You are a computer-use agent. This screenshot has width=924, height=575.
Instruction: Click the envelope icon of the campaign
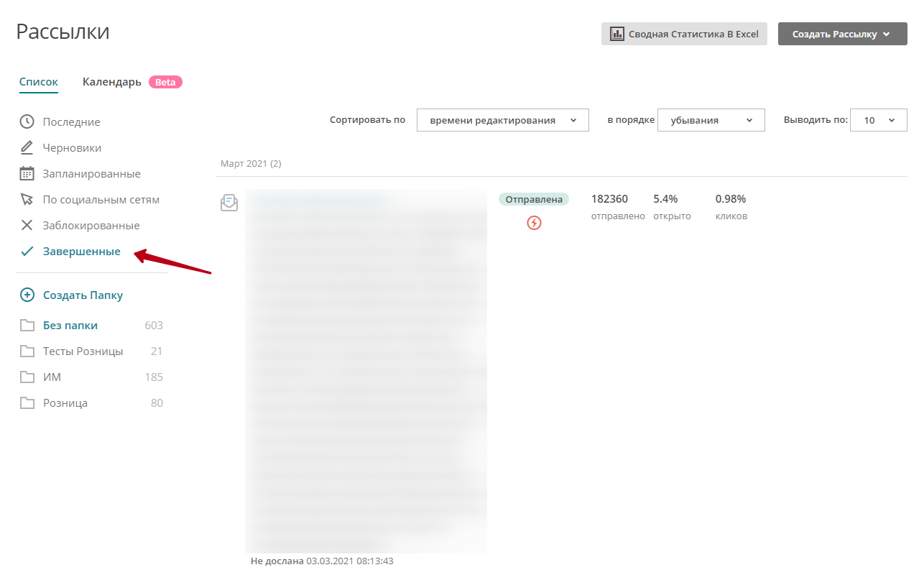click(229, 203)
